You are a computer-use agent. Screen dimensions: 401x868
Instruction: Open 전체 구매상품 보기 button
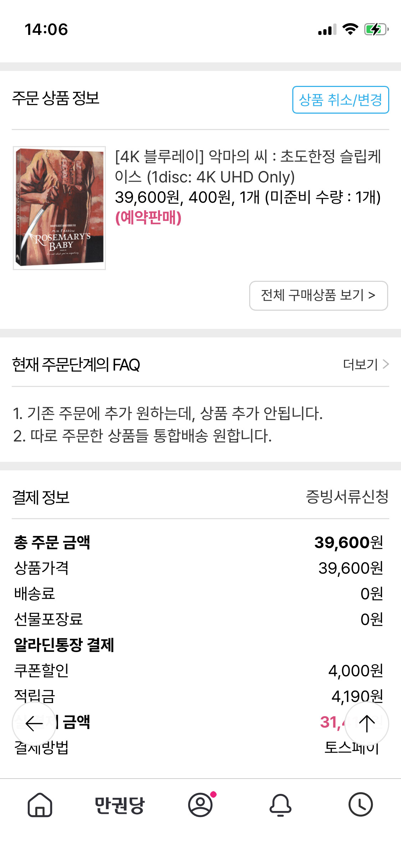pos(318,295)
